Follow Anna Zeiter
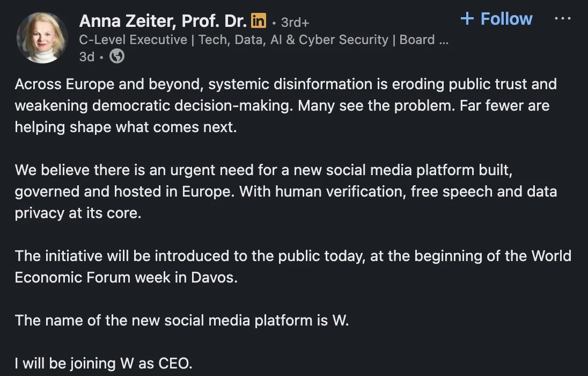Screen dimensions: 588x376 tap(506, 19)
